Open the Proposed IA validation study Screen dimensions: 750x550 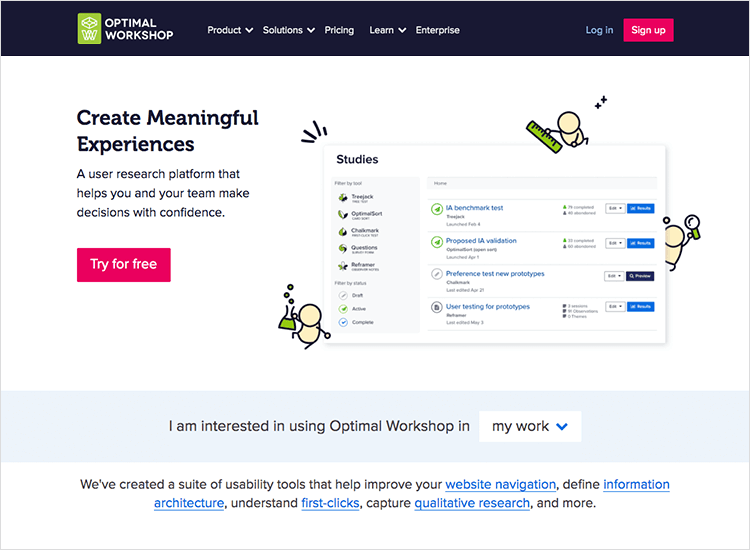click(481, 241)
